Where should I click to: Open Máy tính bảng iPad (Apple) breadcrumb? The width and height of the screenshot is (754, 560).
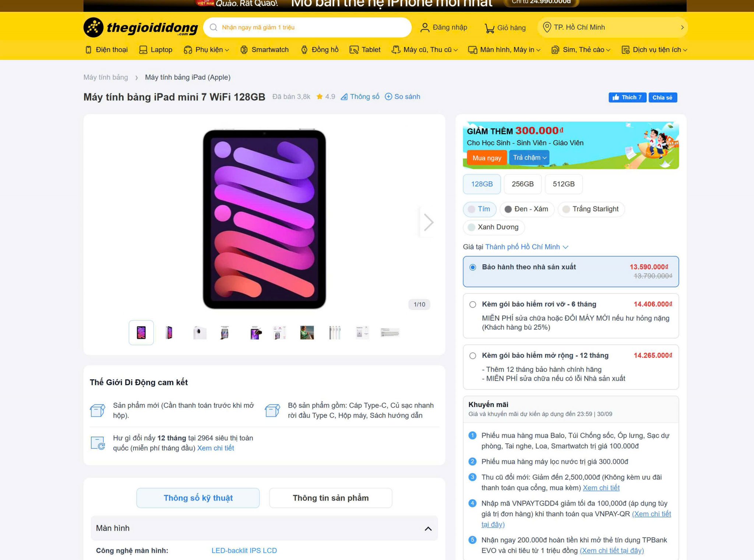click(x=188, y=77)
